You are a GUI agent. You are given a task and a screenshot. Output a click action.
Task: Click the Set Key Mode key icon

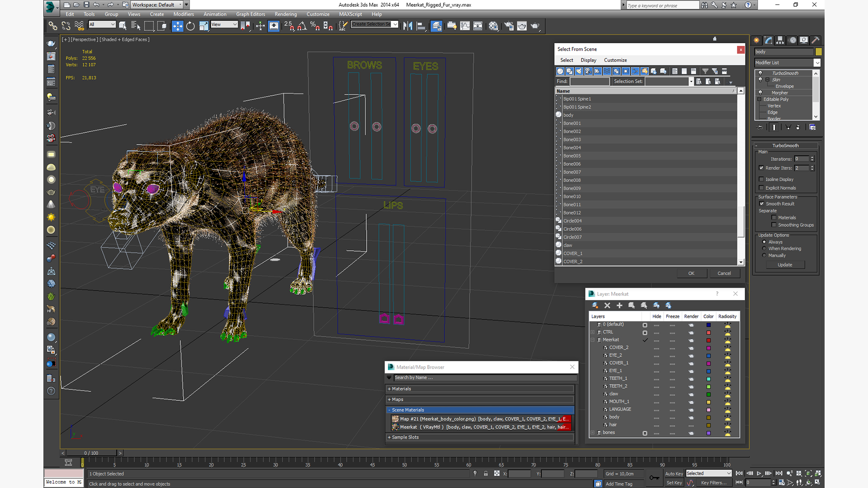coord(654,478)
